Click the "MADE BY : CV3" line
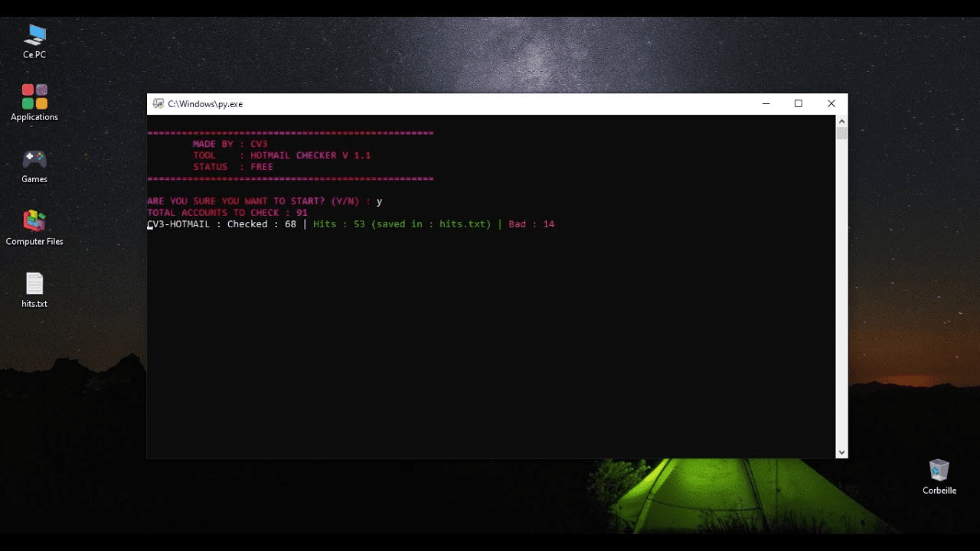This screenshot has height=551, width=980. point(230,144)
